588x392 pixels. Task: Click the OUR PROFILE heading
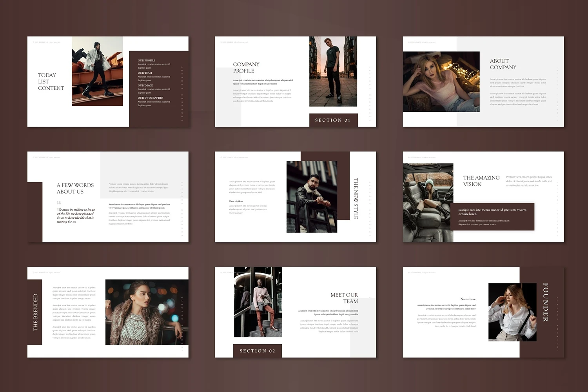point(146,60)
